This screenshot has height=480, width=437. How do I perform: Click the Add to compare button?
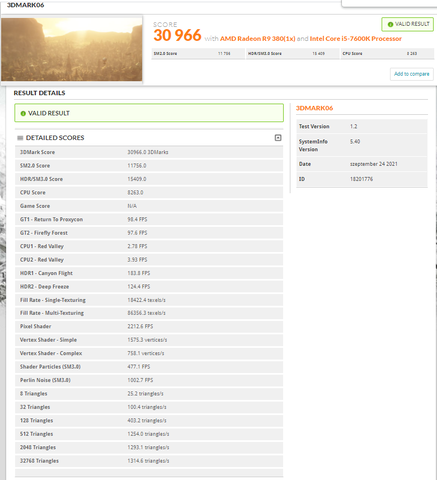click(412, 74)
